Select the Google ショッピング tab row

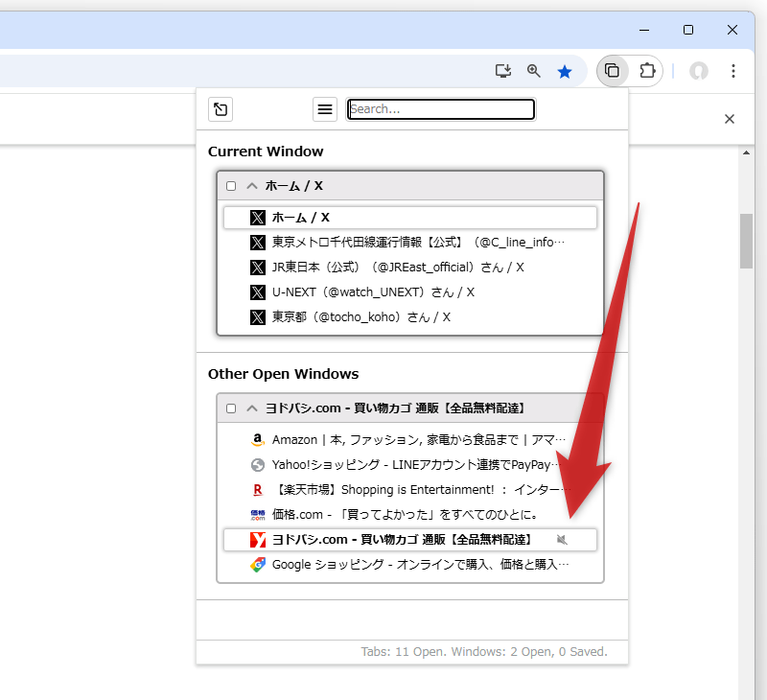tap(410, 565)
